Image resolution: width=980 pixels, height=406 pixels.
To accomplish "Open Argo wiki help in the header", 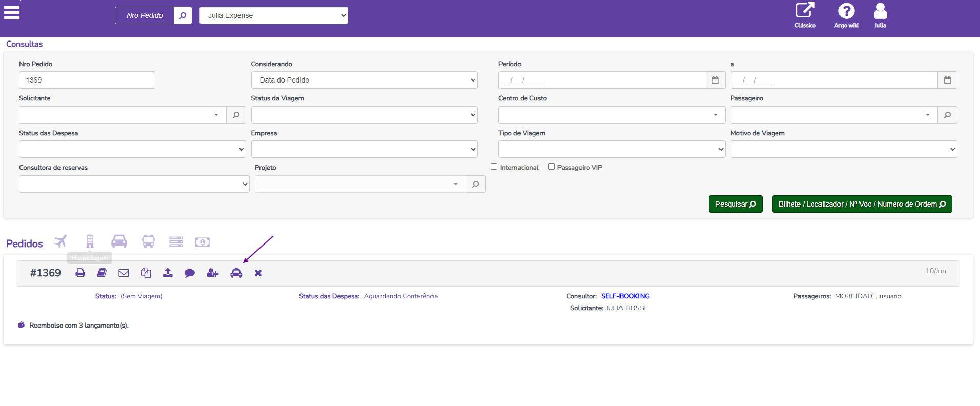I will pyautogui.click(x=846, y=15).
